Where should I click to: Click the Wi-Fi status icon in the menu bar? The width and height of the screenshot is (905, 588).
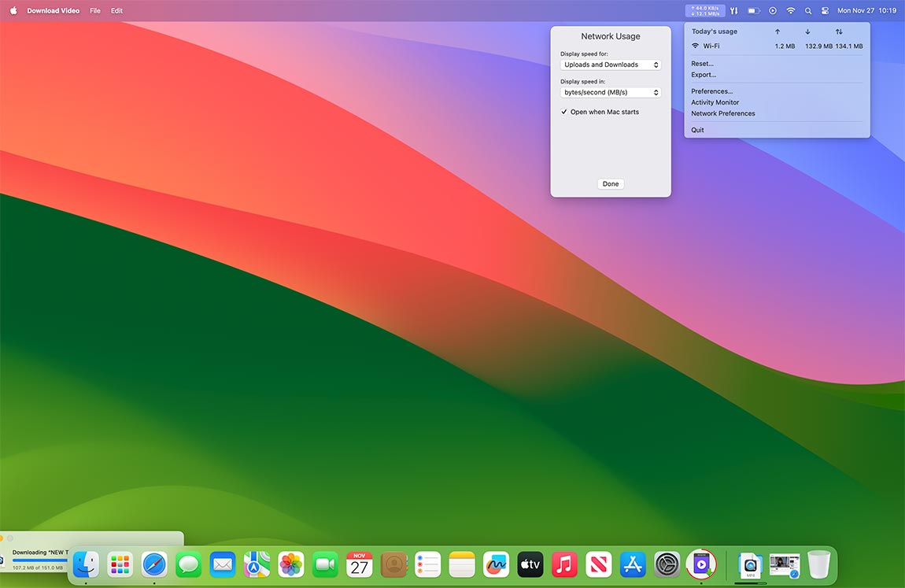coord(790,10)
